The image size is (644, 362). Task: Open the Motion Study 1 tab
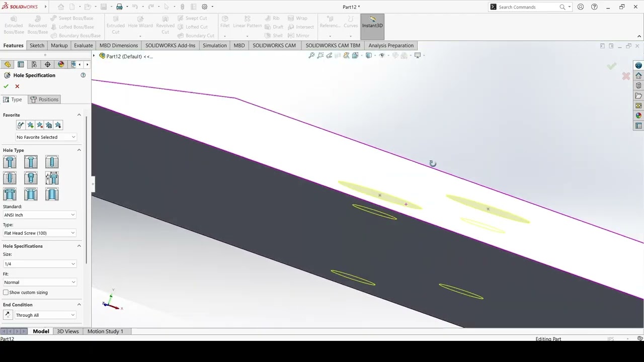pyautogui.click(x=105, y=331)
